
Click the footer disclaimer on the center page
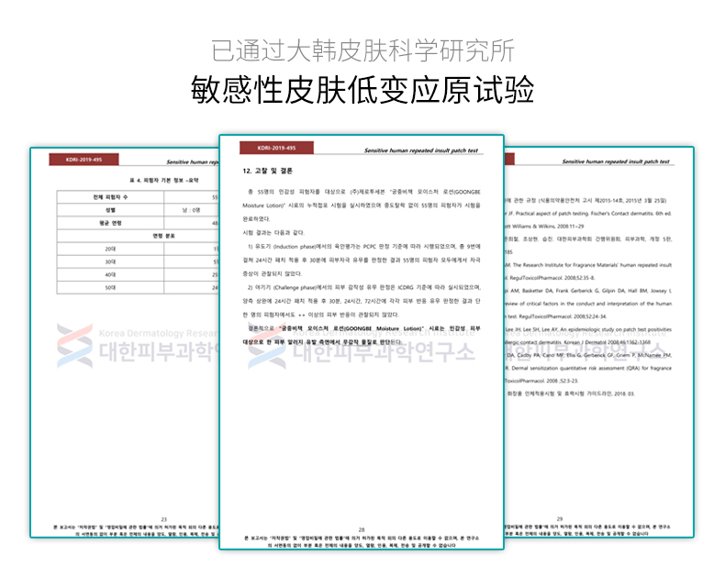tap(362, 542)
